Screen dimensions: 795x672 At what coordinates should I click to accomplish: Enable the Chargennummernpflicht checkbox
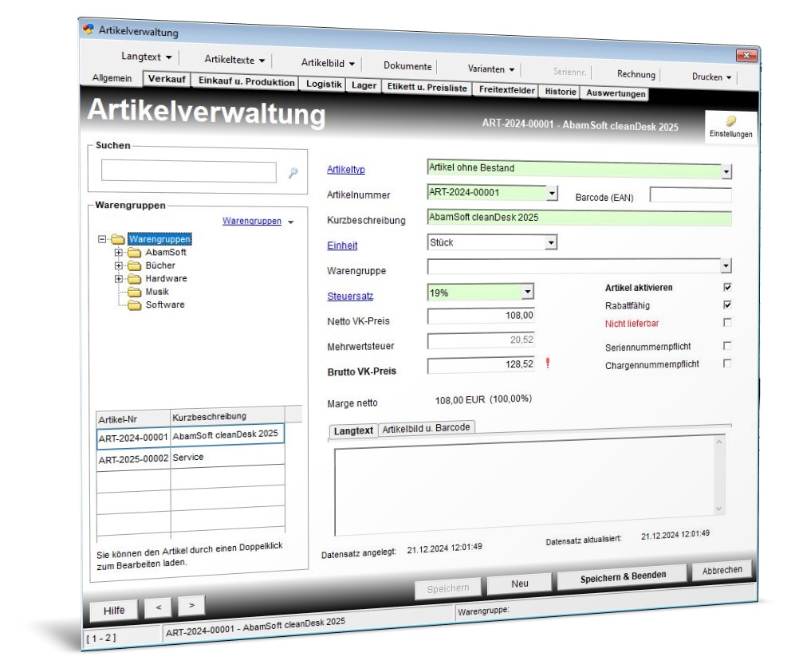tap(727, 363)
